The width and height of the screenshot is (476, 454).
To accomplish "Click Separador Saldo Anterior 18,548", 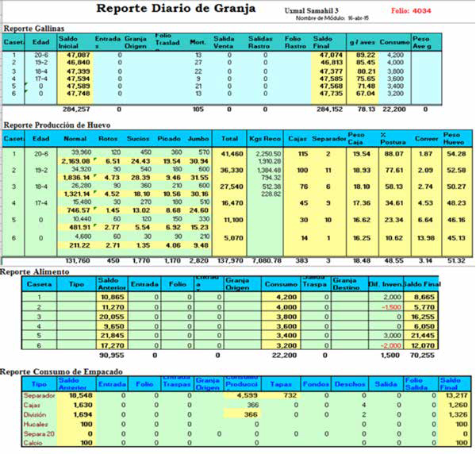I will [x=80, y=395].
